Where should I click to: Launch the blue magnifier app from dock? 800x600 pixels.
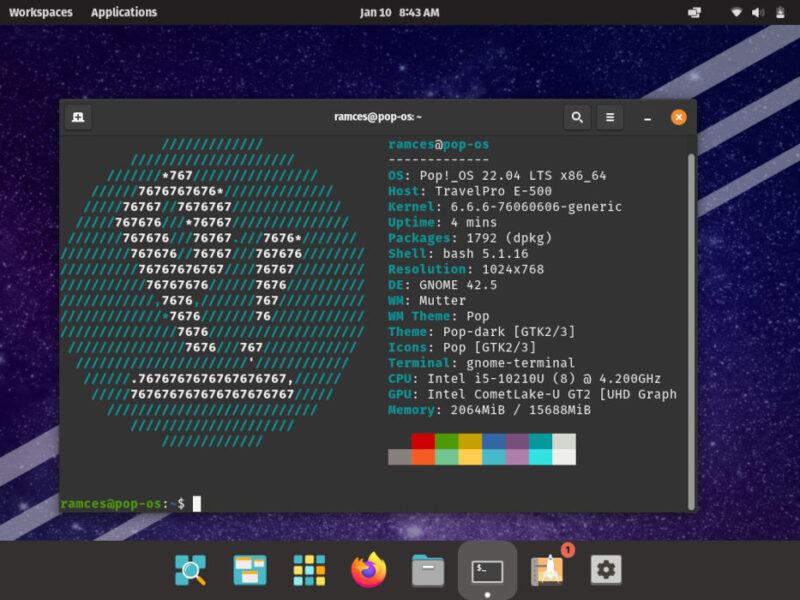click(x=190, y=569)
